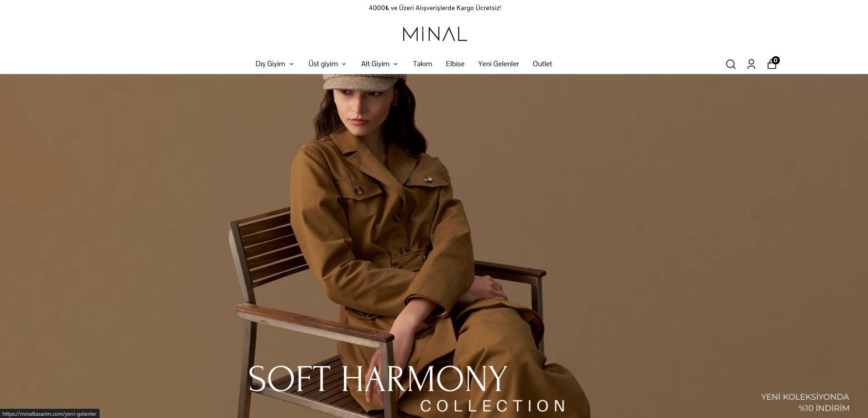Viewport: 868px width, 418px height.
Task: Click the cart item count badge
Action: [776, 60]
